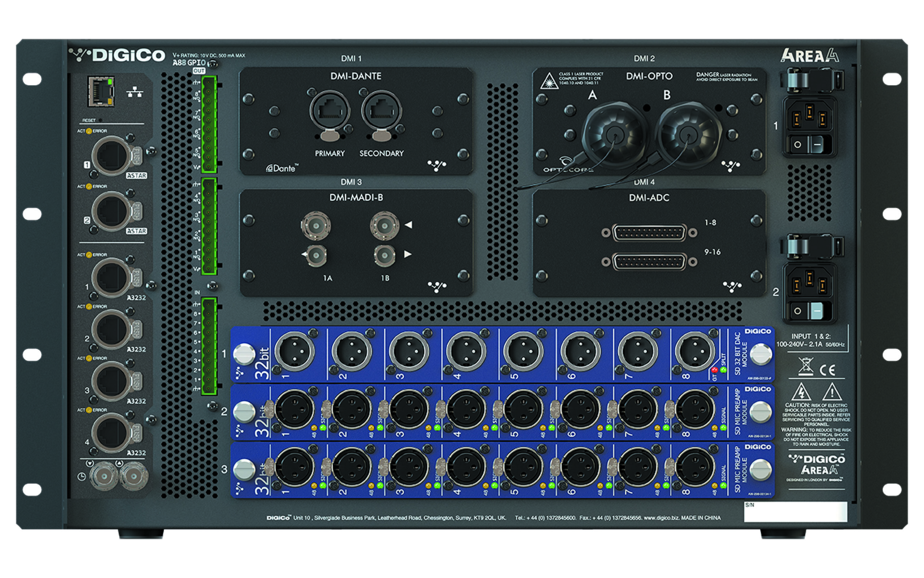Click the ACT/ERROR LED above A3232 port 1
924x578 pixels.
pyautogui.click(x=89, y=255)
